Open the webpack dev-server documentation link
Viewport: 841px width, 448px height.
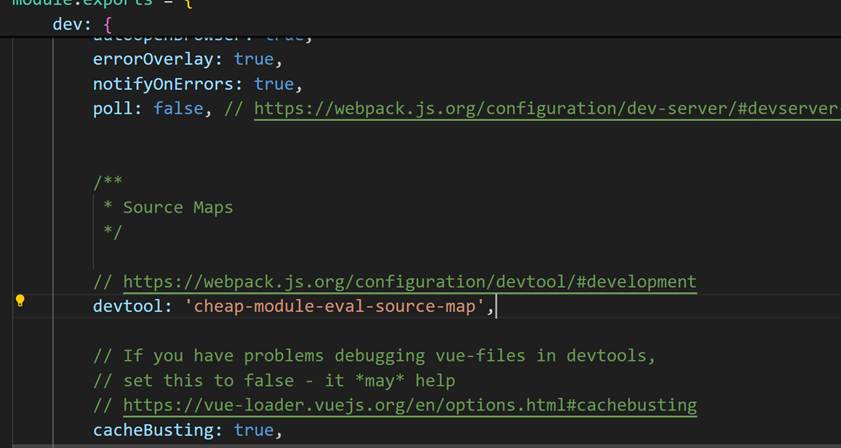click(547, 109)
